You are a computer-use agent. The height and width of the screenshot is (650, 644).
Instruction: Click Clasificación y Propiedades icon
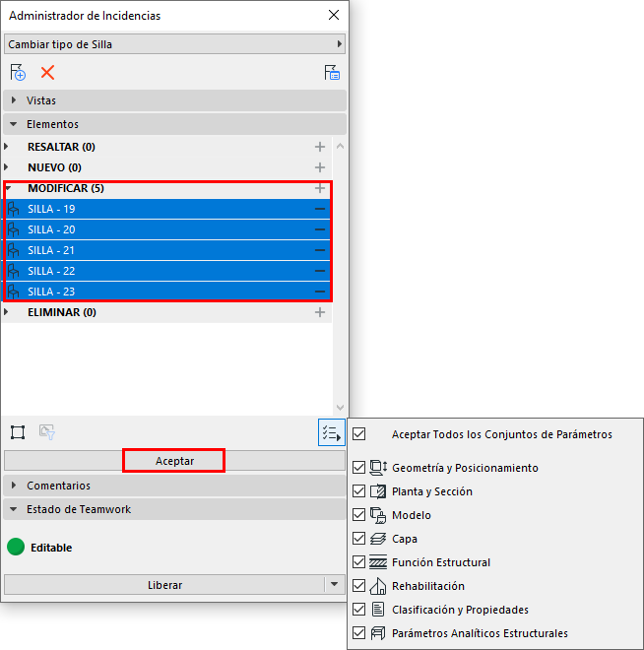(378, 610)
